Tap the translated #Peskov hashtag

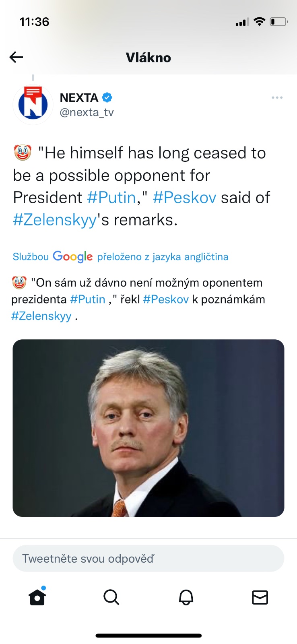pyautogui.click(x=166, y=299)
